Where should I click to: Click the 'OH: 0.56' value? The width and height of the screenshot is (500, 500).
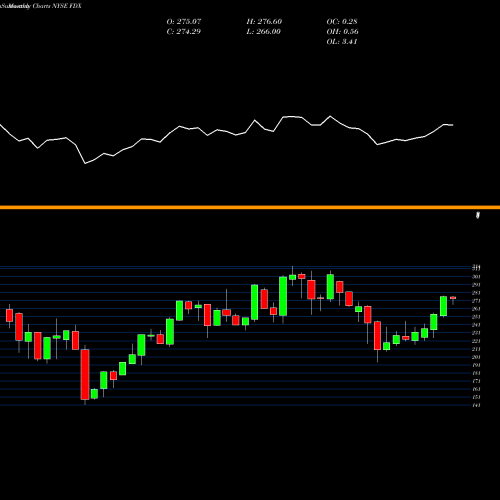click(342, 32)
